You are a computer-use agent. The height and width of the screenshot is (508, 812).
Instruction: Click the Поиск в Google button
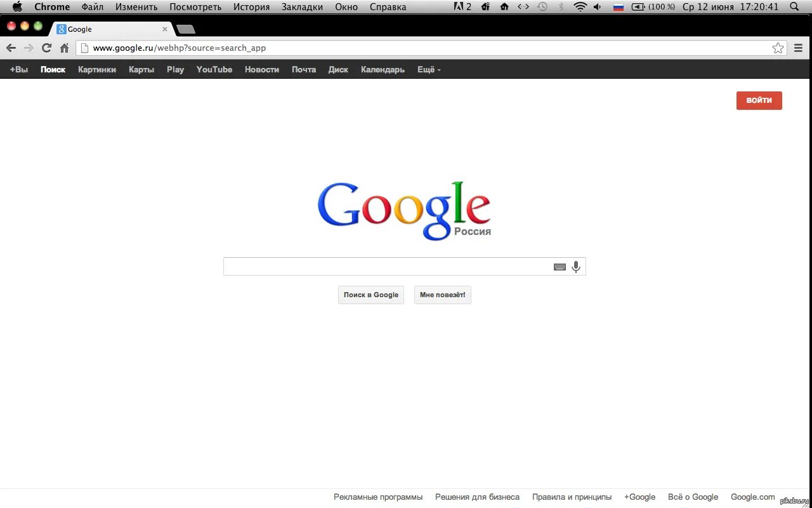[371, 295]
